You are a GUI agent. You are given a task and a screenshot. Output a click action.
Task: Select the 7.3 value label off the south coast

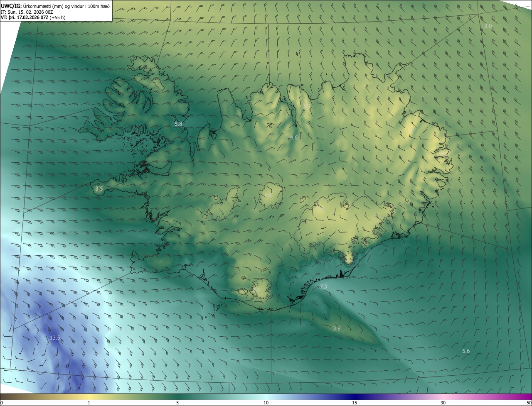pos(323,287)
